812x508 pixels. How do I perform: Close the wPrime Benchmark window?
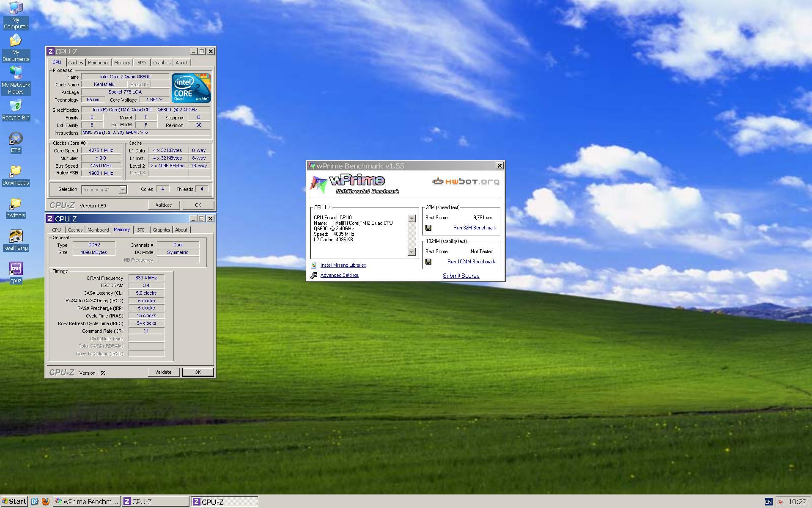pyautogui.click(x=499, y=166)
